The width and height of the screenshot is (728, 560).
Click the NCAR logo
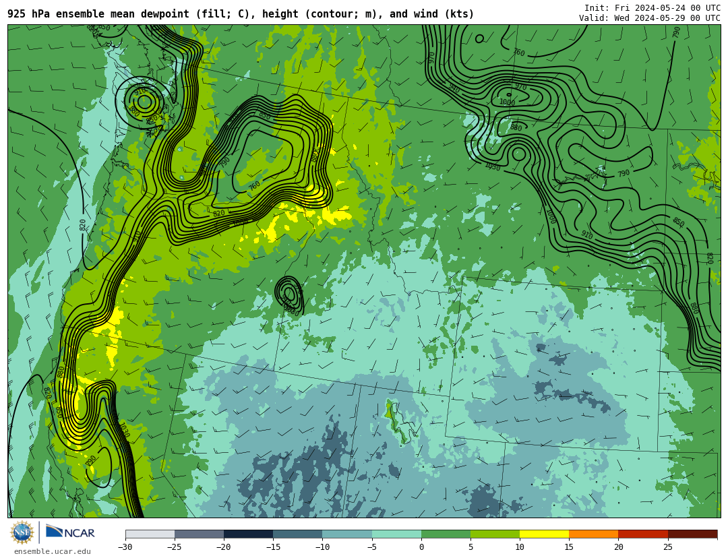[70, 532]
